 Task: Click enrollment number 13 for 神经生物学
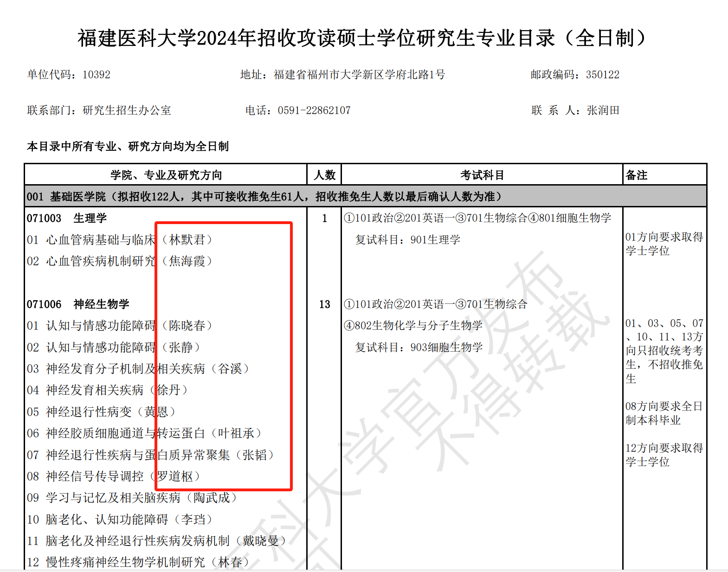(325, 304)
